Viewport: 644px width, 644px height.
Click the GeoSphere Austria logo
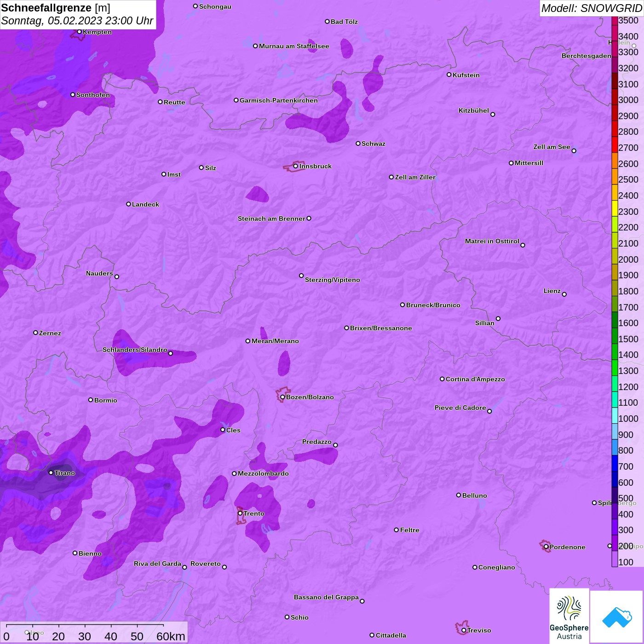pyautogui.click(x=569, y=616)
